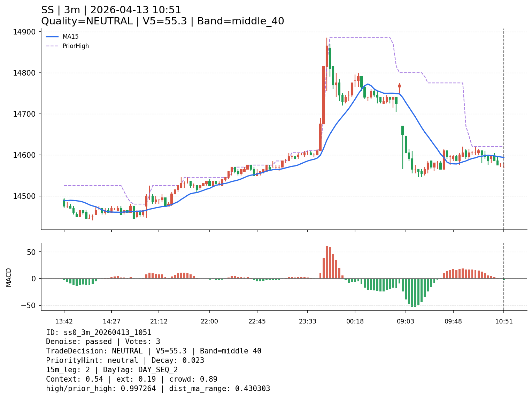532x398 pixels.
Task: Click the tallest red MACD histogram bar
Action: click(327, 262)
